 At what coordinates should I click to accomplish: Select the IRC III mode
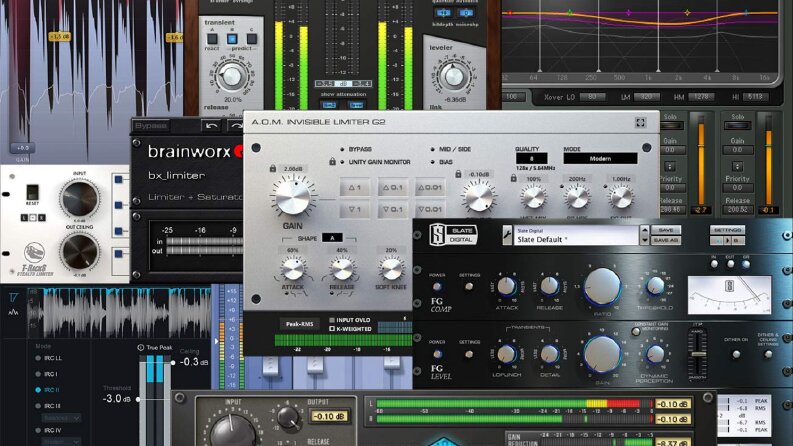point(38,406)
